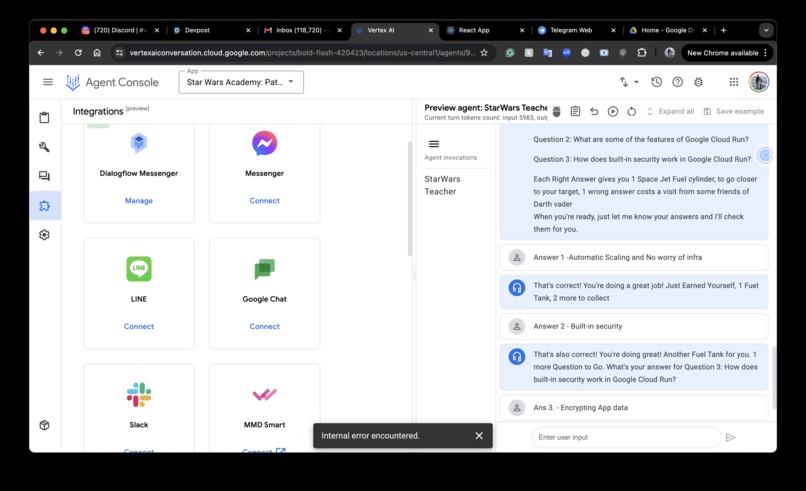Click the MMD Smart logo icon
Screen dimensions: 806x491
tap(264, 394)
